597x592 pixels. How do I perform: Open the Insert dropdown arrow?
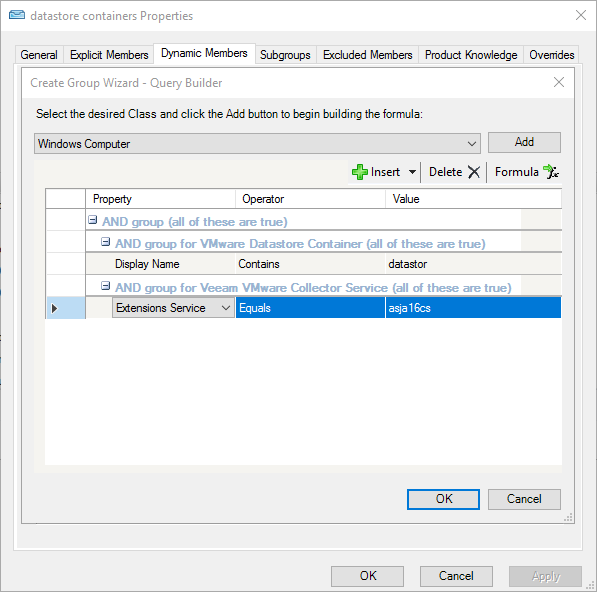click(x=412, y=172)
